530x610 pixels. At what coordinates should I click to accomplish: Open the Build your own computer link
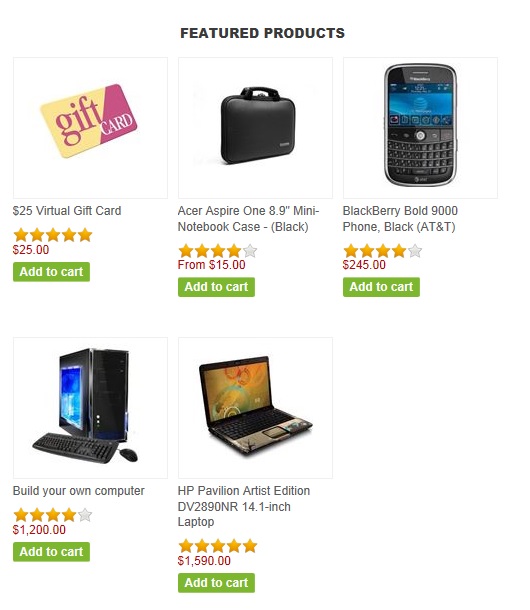(79, 491)
